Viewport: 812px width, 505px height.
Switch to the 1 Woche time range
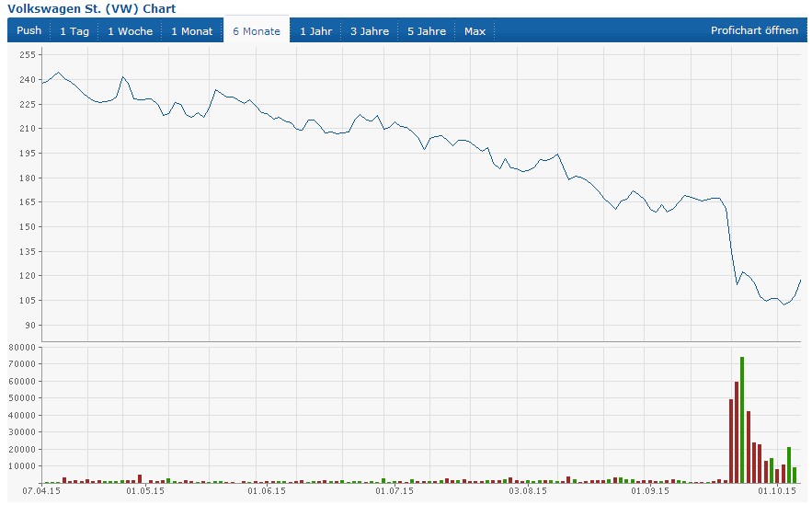point(130,31)
